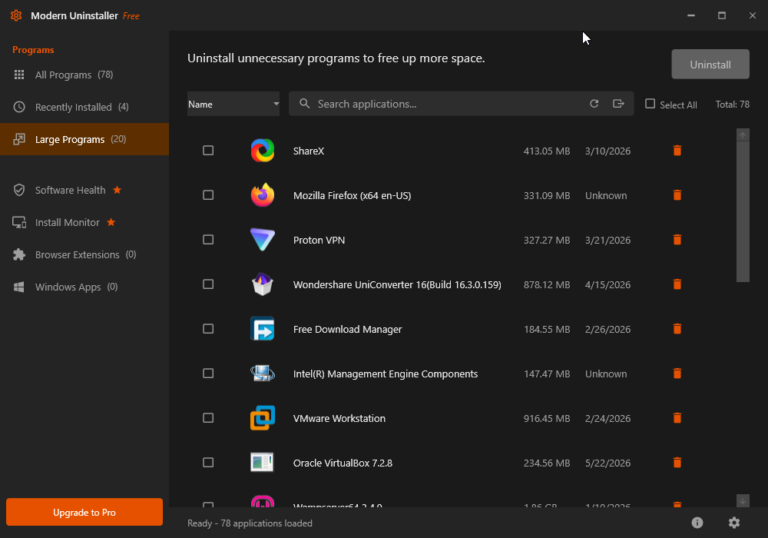768x538 pixels.
Task: Select Intel(R) Management Engine Components text
Action: [385, 374]
